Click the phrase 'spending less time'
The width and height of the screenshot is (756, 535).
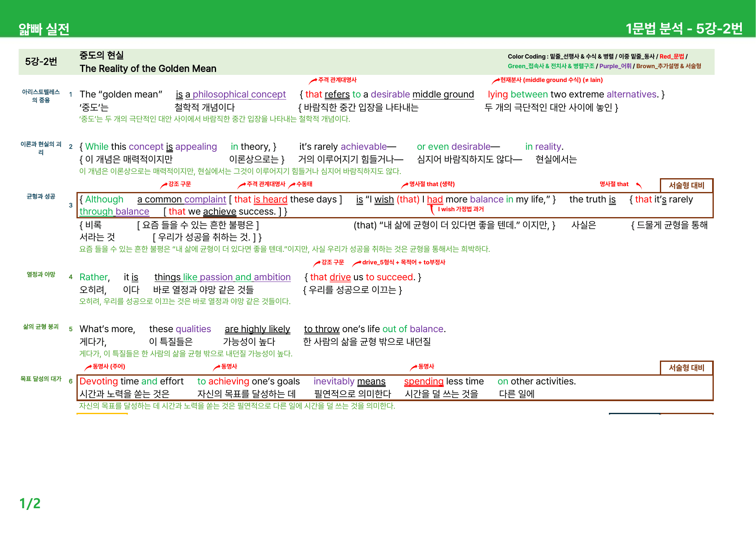444,381
